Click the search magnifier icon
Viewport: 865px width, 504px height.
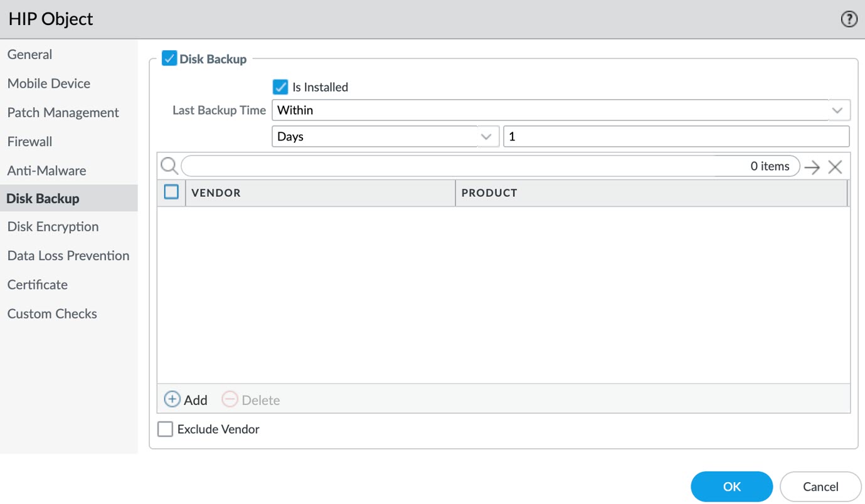click(x=168, y=166)
